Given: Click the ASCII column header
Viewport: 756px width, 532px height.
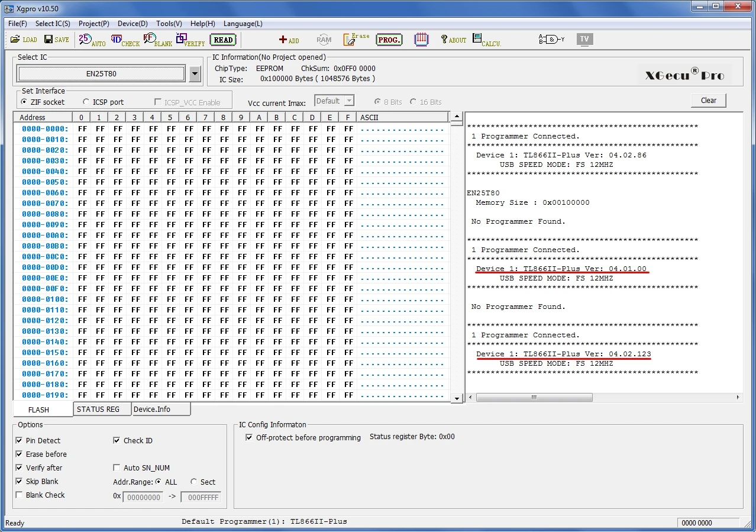Looking at the screenshot, I should [403, 117].
